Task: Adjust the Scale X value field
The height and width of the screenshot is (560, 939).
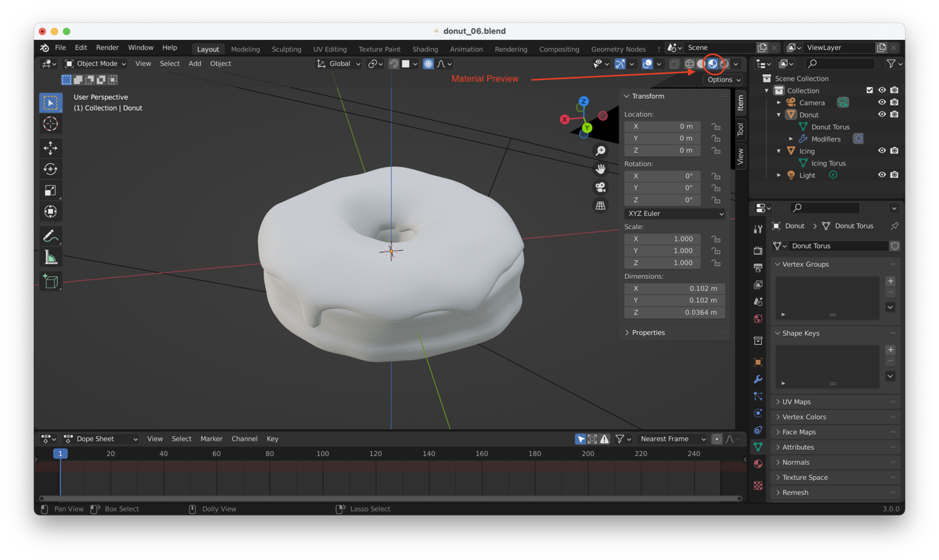Action: (x=663, y=239)
